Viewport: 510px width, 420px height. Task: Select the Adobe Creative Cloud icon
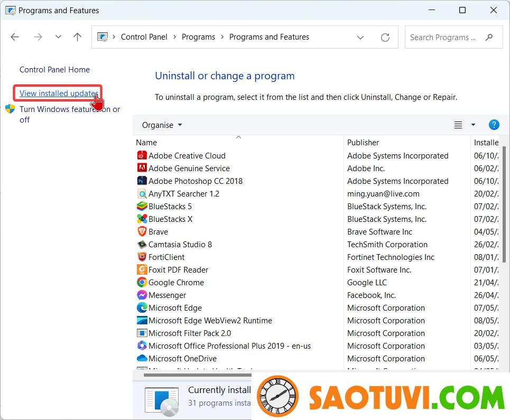142,155
